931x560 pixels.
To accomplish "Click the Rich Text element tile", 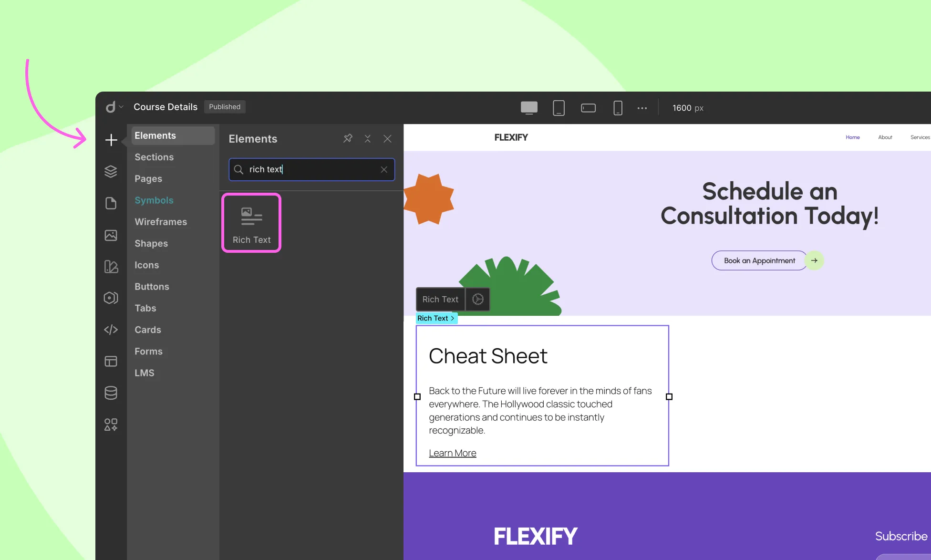I will pyautogui.click(x=251, y=223).
